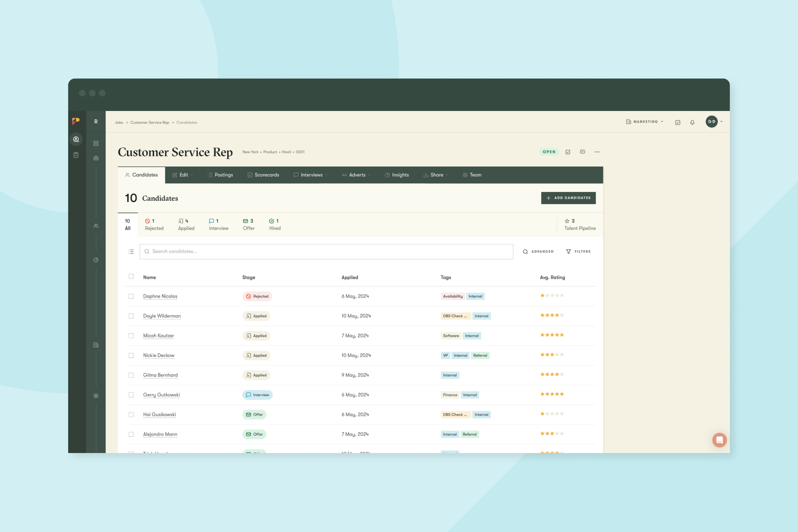Give Nickie Deckow a five-star rating
This screenshot has height=532, width=798.
pyautogui.click(x=562, y=355)
